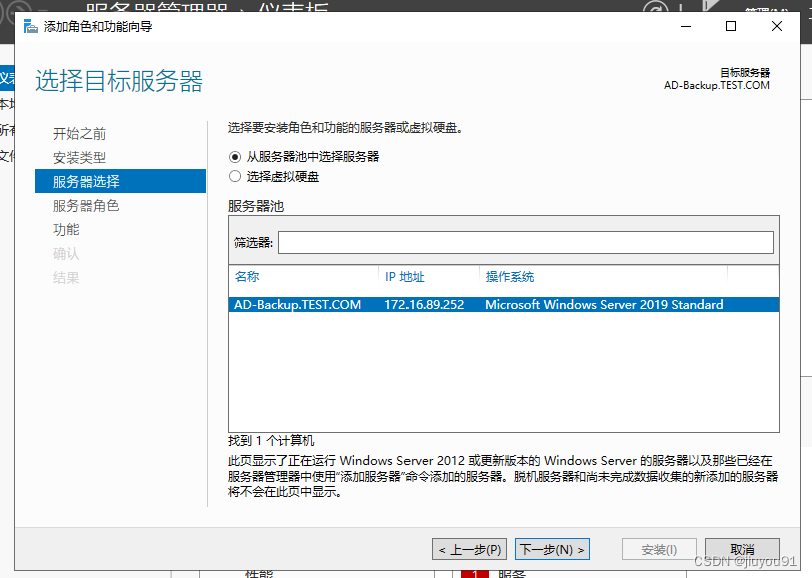Go to the 服务器角色 wizard step
This screenshot has width=812, height=578.
pos(86,206)
